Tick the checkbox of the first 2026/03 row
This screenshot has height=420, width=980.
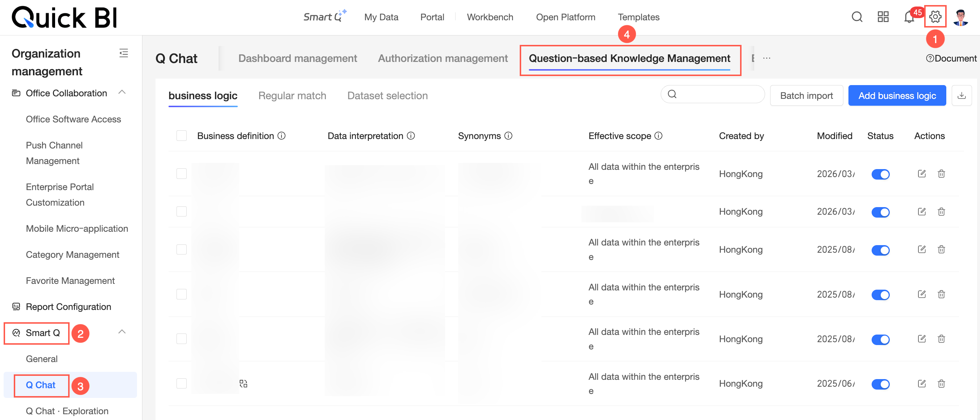tap(182, 174)
